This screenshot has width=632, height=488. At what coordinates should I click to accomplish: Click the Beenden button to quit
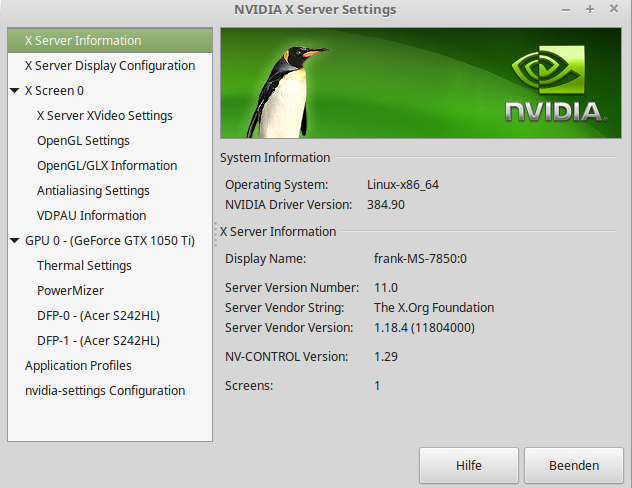(574, 465)
